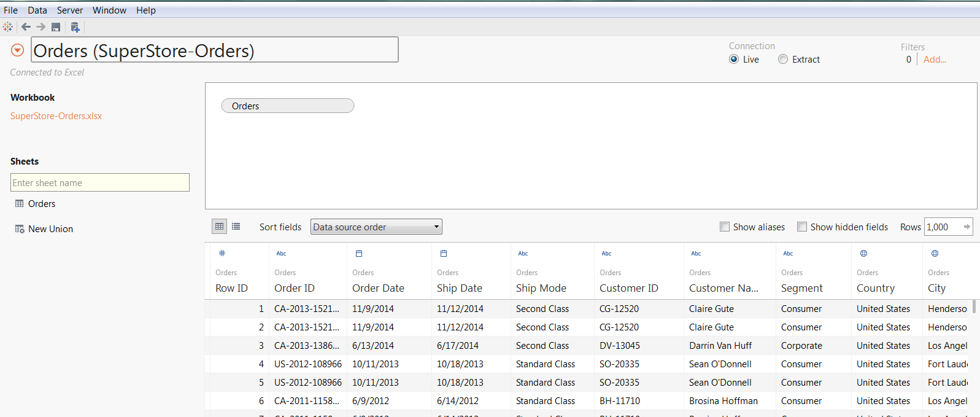Change City globe geographic role icon
The height and width of the screenshot is (417, 980).
coord(935,253)
